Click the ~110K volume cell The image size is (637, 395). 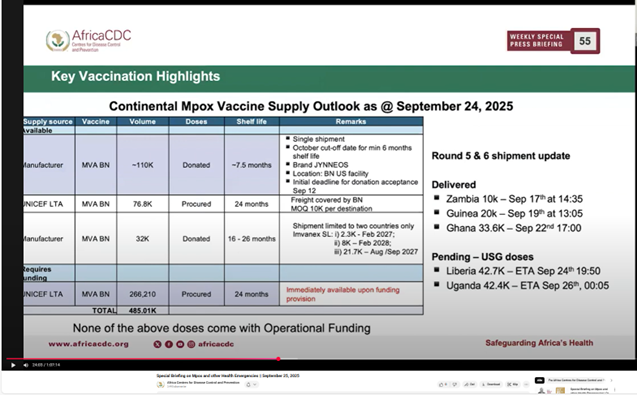(143, 165)
